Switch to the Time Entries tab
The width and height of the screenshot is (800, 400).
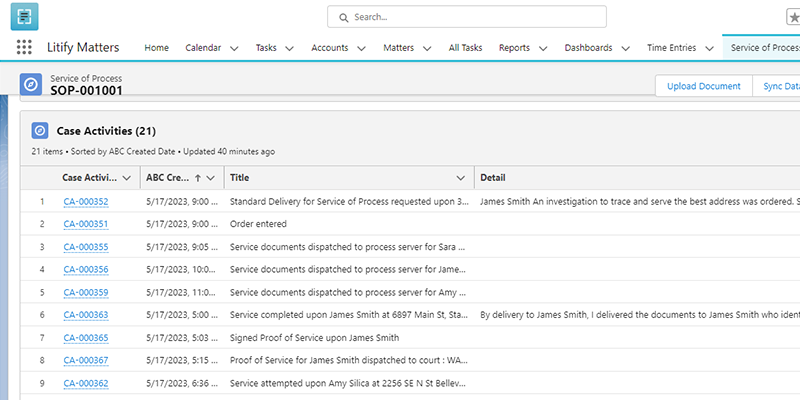670,47
